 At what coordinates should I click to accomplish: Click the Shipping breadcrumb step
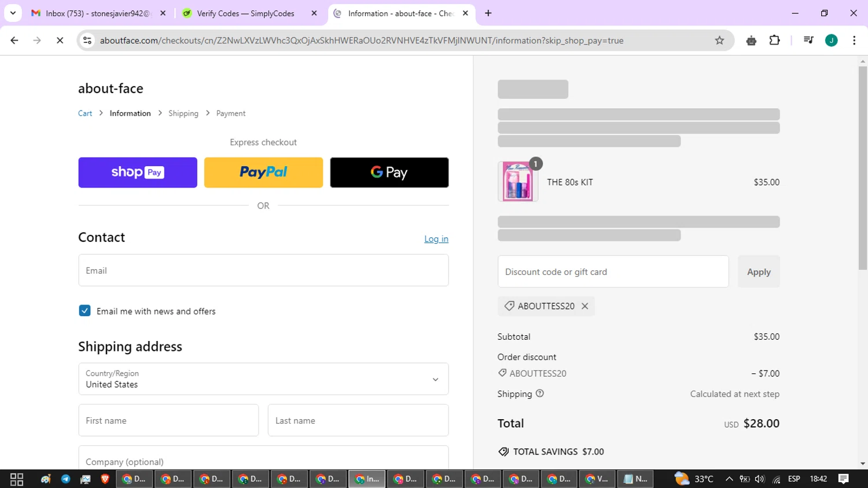click(183, 113)
